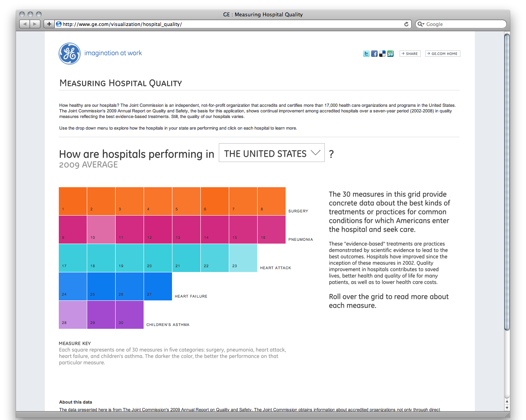Click the GE logo
Screen dimensions: 526x420
click(70, 54)
